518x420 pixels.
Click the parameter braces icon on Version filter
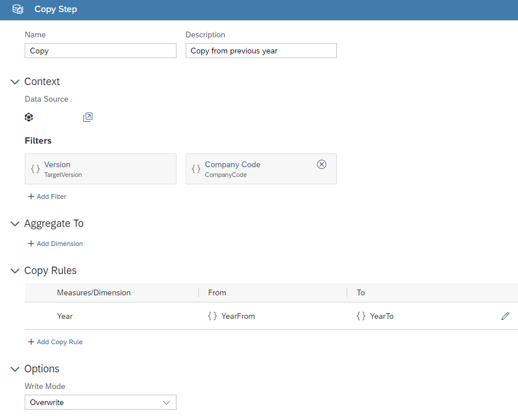(x=34, y=168)
